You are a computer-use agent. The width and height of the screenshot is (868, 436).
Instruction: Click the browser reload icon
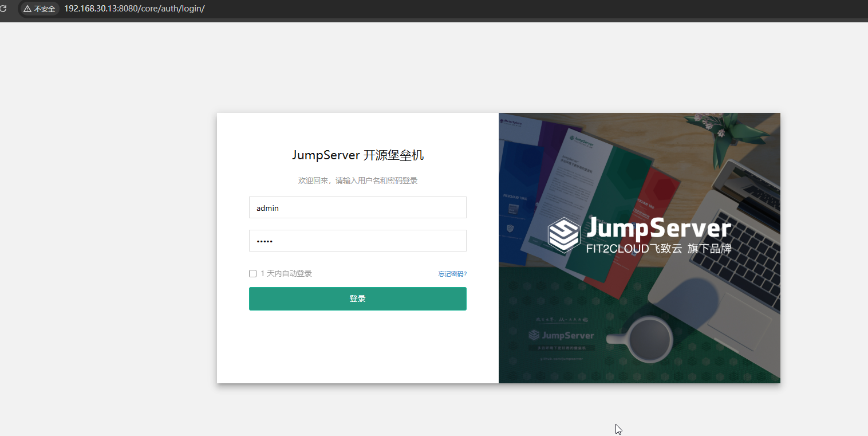click(3, 9)
